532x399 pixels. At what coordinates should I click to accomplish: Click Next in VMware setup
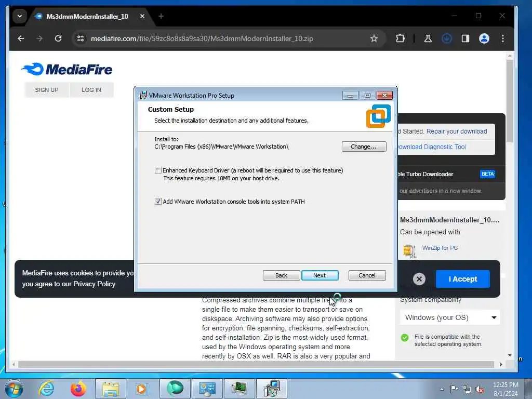pyautogui.click(x=320, y=275)
